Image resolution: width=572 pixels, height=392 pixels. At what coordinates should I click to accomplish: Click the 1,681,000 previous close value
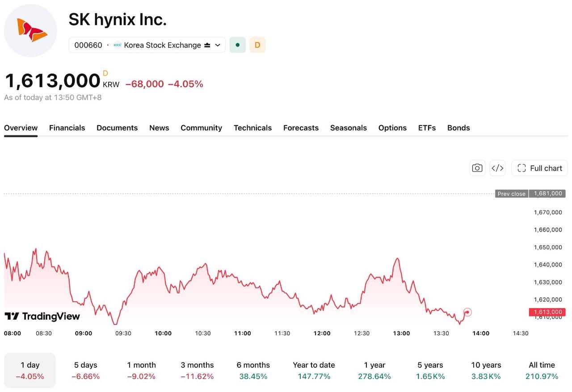548,194
